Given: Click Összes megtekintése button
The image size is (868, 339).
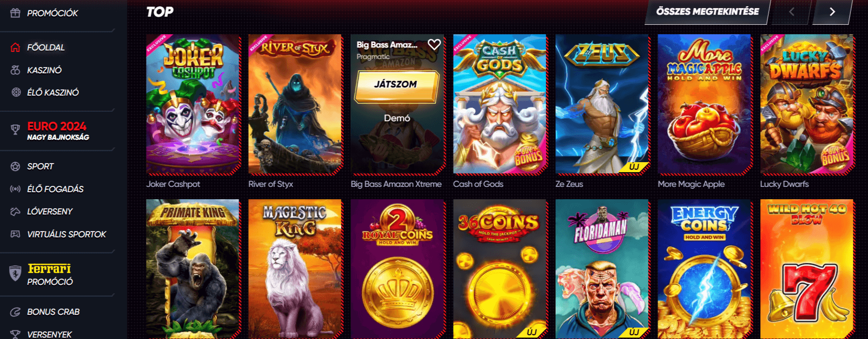Looking at the screenshot, I should tap(707, 12).
